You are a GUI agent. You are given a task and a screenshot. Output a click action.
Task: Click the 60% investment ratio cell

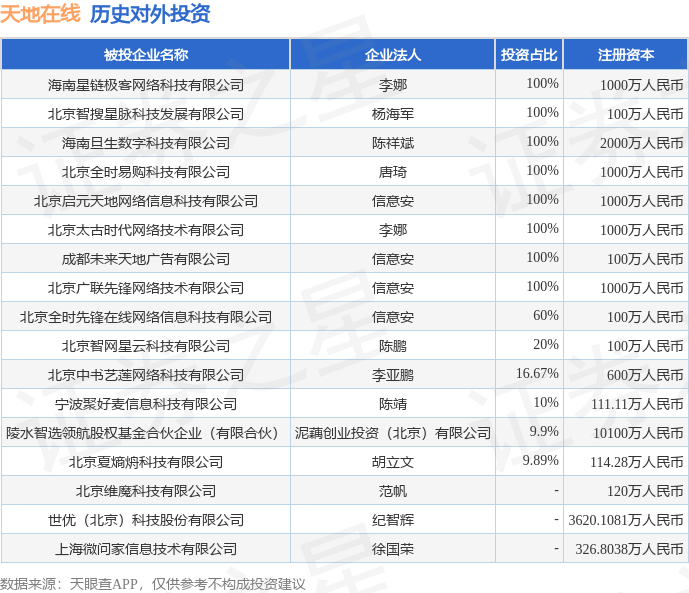pos(529,316)
